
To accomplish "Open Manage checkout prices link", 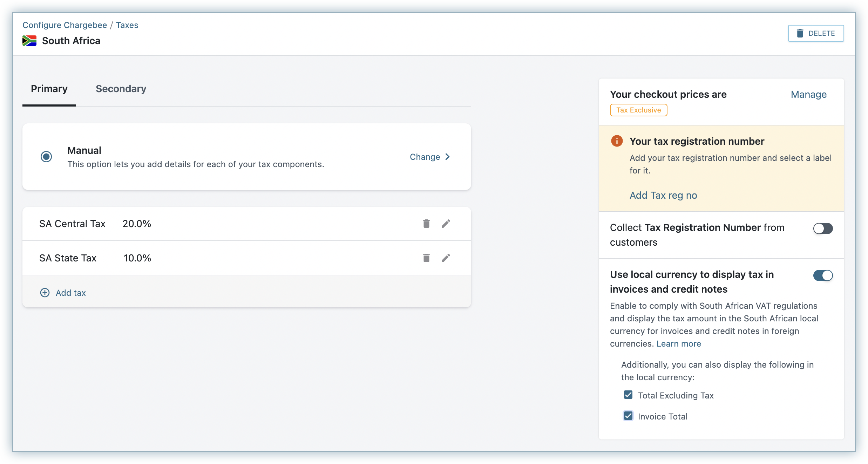I will [x=808, y=94].
